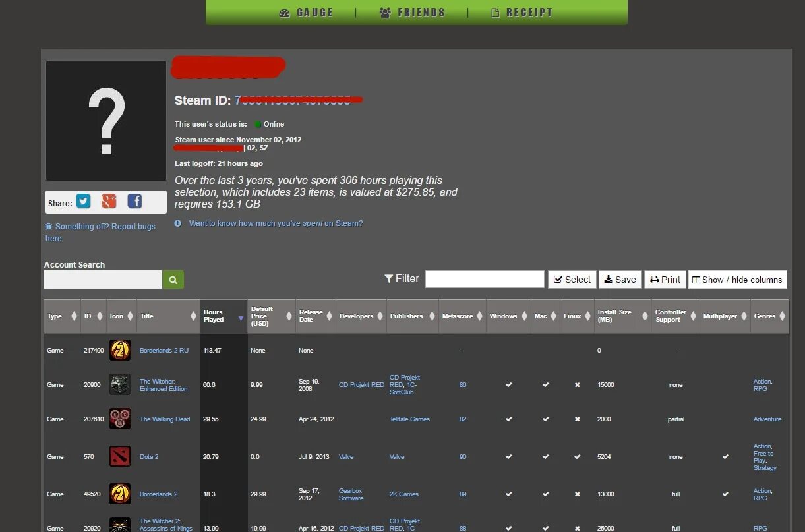Open the Friends tab
The width and height of the screenshot is (805, 532).
[412, 13]
